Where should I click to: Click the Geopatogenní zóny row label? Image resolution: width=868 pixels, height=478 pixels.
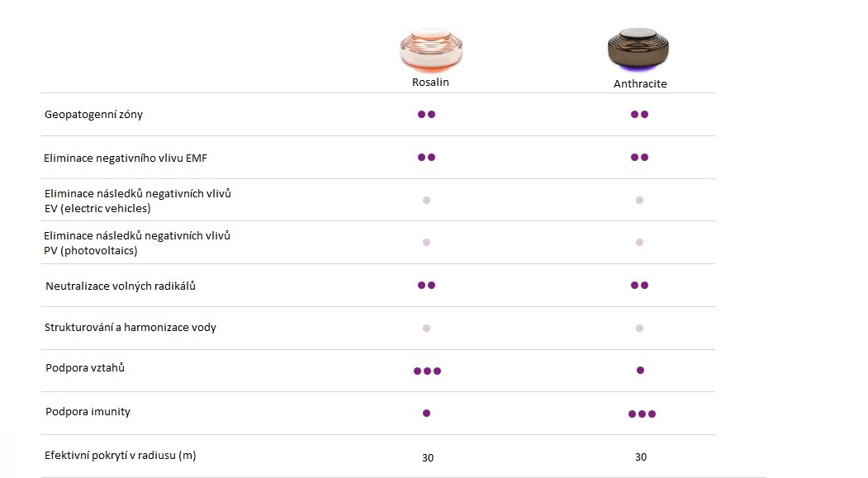click(93, 115)
